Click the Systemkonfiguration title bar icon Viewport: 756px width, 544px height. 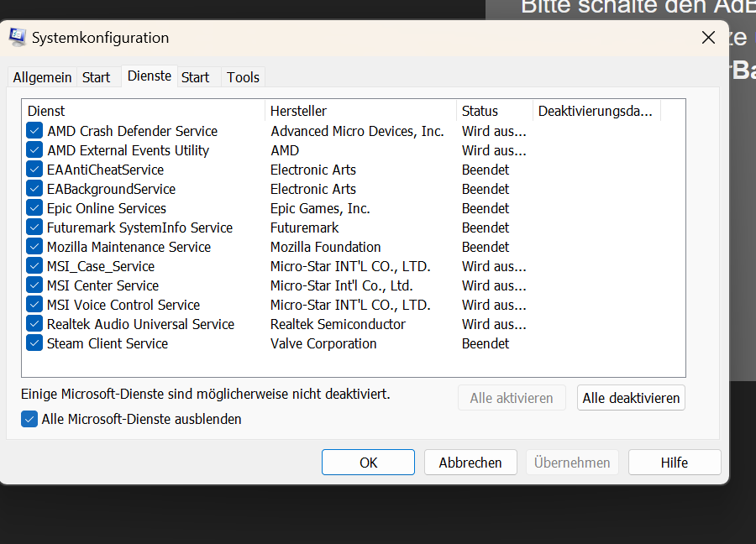pos(17,37)
